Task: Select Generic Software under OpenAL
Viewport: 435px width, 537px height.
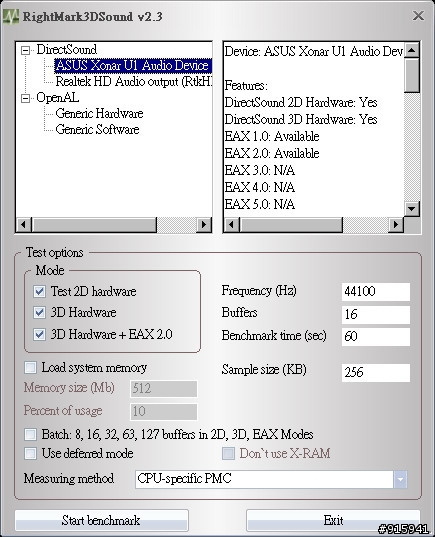Action: click(x=97, y=129)
